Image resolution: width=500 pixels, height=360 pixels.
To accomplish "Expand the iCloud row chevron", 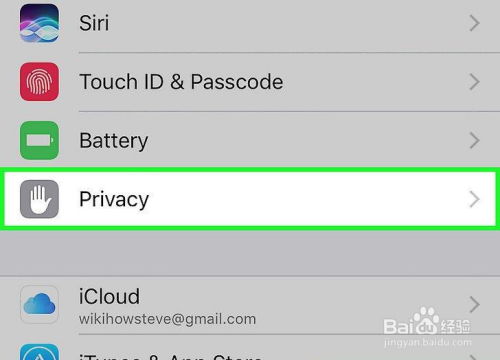I will click(474, 304).
